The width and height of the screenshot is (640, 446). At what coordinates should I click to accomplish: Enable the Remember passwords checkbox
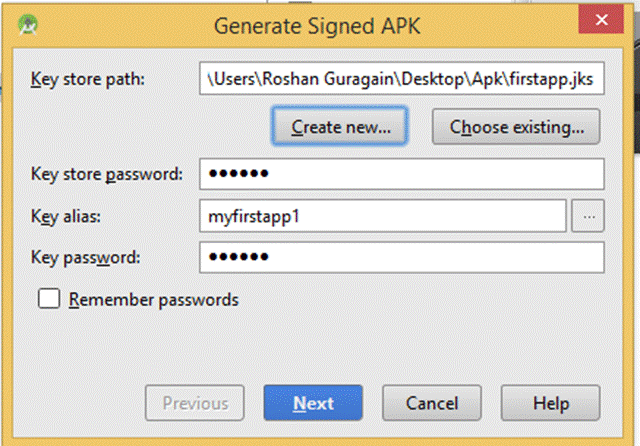click(x=47, y=299)
